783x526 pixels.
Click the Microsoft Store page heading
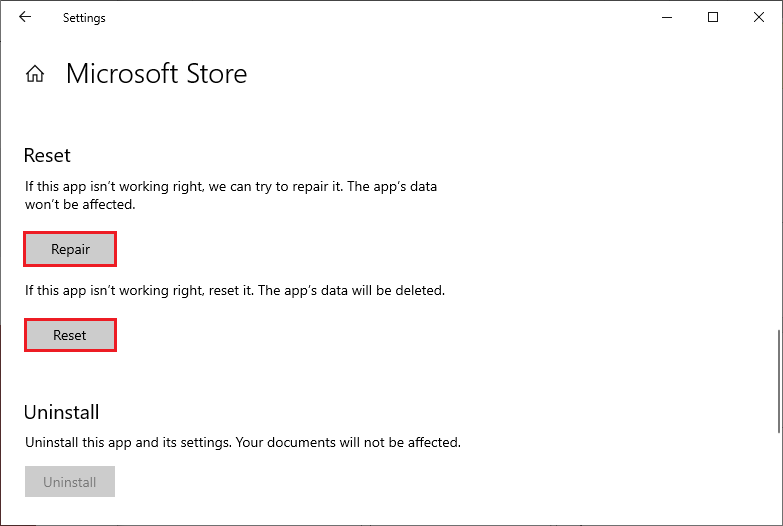pyautogui.click(x=156, y=74)
